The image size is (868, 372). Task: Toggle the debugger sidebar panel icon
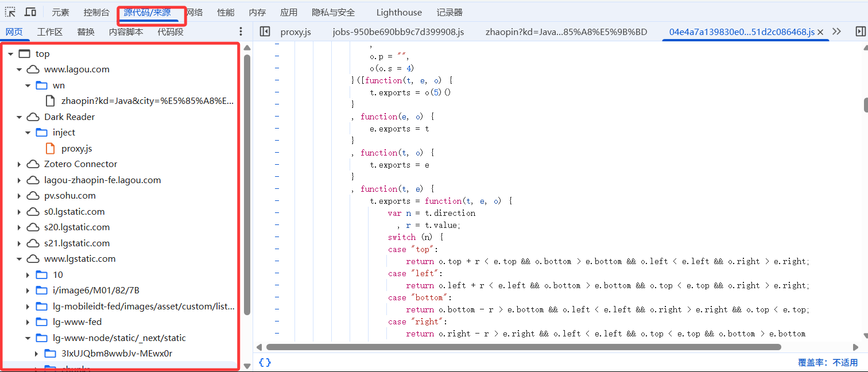click(x=860, y=32)
